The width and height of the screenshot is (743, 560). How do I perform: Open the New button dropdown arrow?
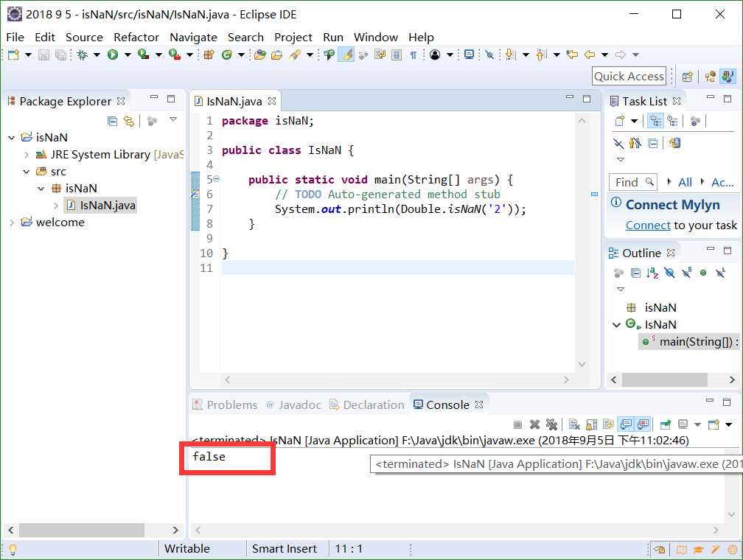(28, 55)
